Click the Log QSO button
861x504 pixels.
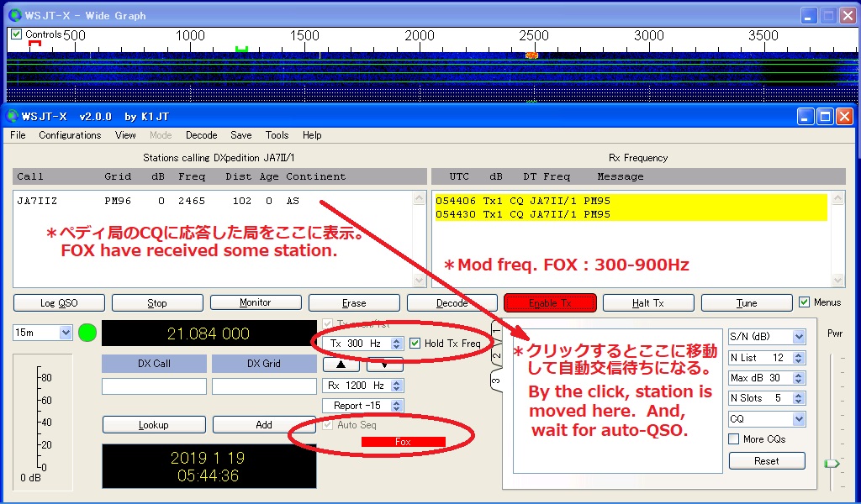(x=59, y=302)
